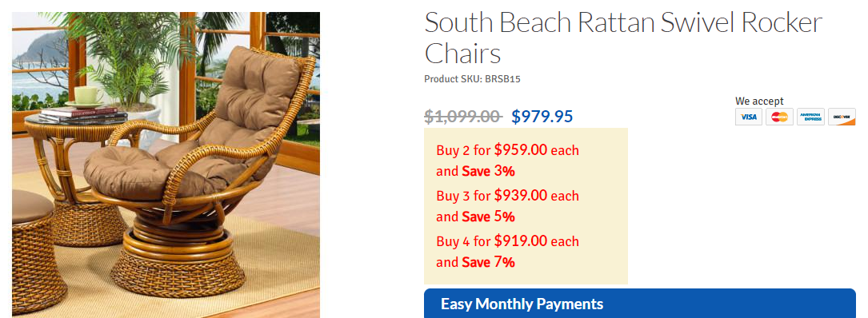Click the product SKU BRSB15 text
The width and height of the screenshot is (868, 318).
click(472, 79)
